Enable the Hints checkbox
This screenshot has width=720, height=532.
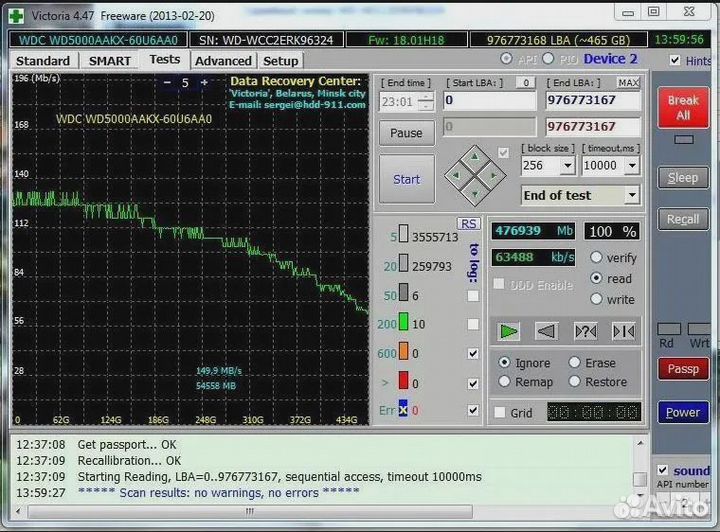tap(677, 61)
